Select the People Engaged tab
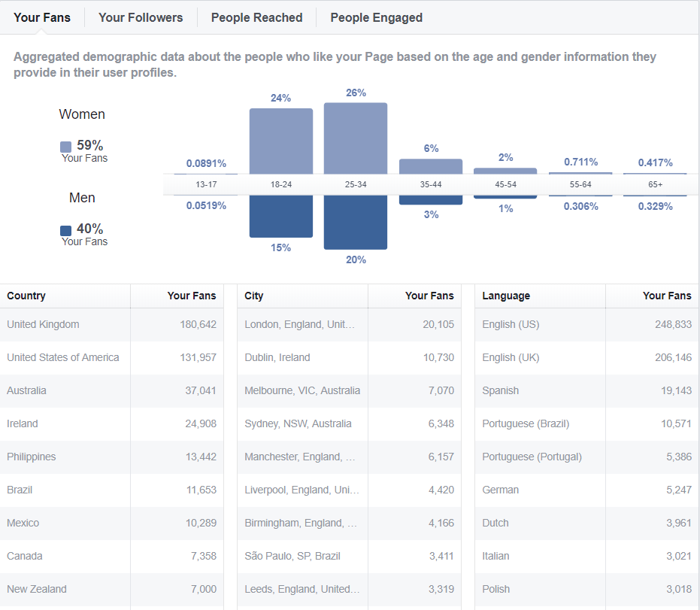 376,17
